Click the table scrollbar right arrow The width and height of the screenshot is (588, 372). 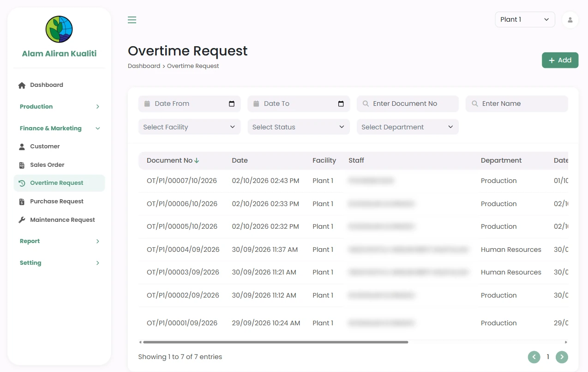click(x=566, y=342)
